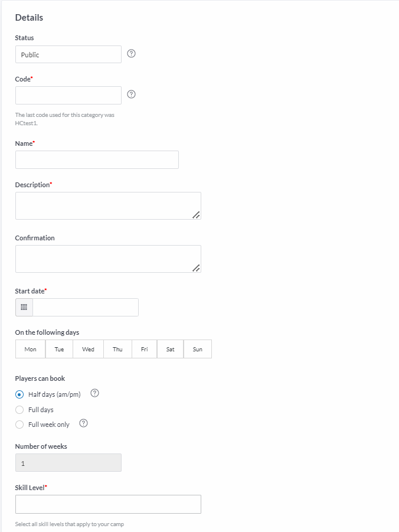
Task: Select the Full days radio option
Action: (x=19, y=410)
